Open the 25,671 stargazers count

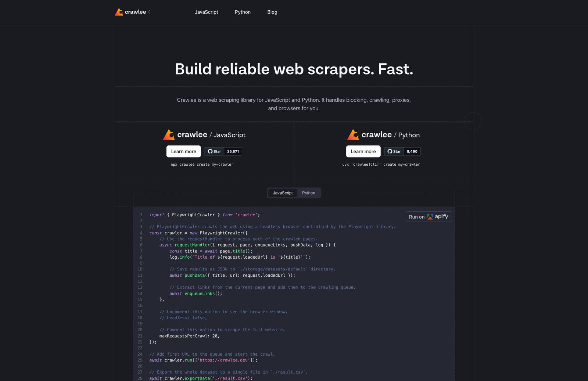233,151
